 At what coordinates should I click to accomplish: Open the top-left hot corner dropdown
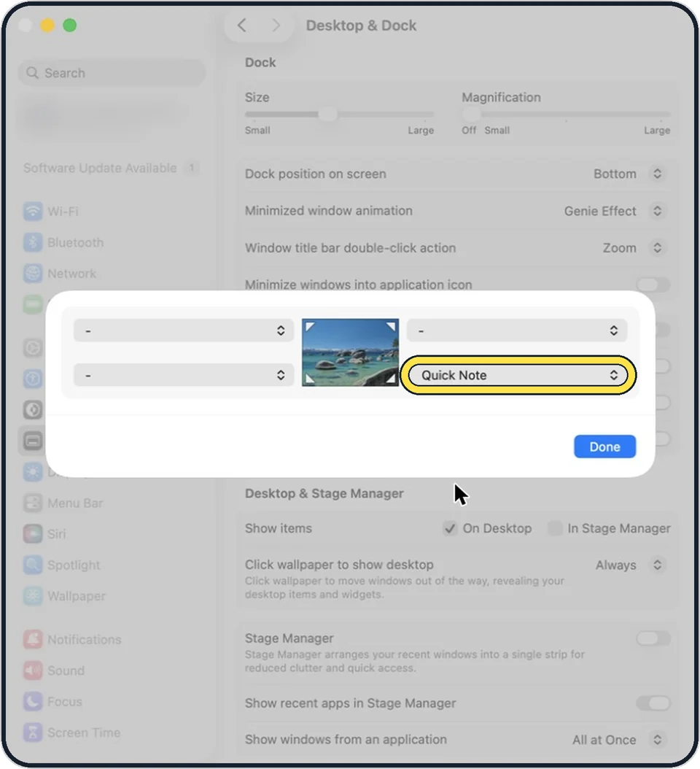pos(184,331)
